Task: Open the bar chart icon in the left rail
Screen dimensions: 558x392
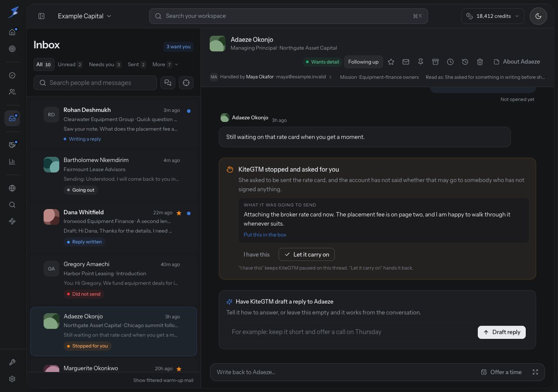Action: (12, 162)
